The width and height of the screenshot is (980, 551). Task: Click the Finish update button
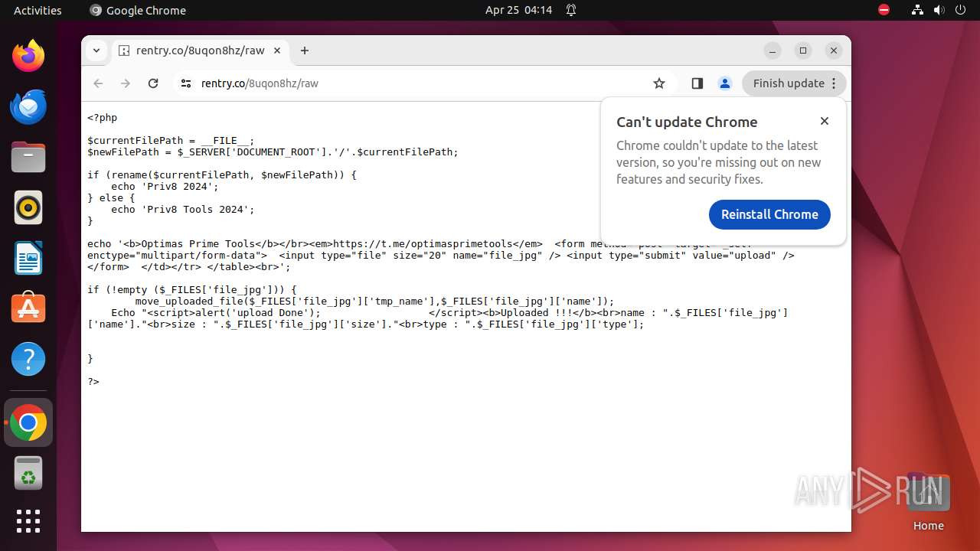794,83
